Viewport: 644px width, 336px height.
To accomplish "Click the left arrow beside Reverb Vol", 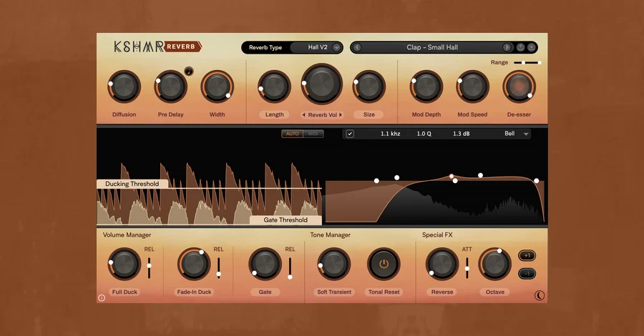I will [303, 115].
